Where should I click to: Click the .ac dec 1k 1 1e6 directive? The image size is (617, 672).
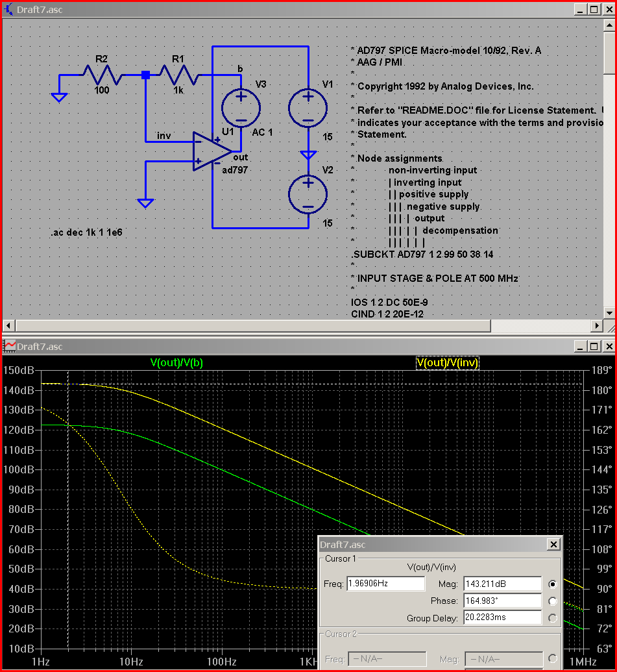tap(87, 232)
